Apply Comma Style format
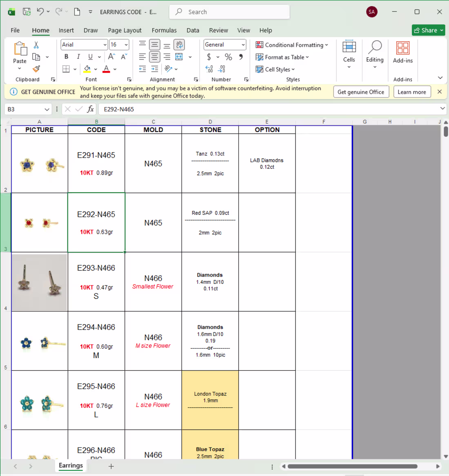 [241, 57]
